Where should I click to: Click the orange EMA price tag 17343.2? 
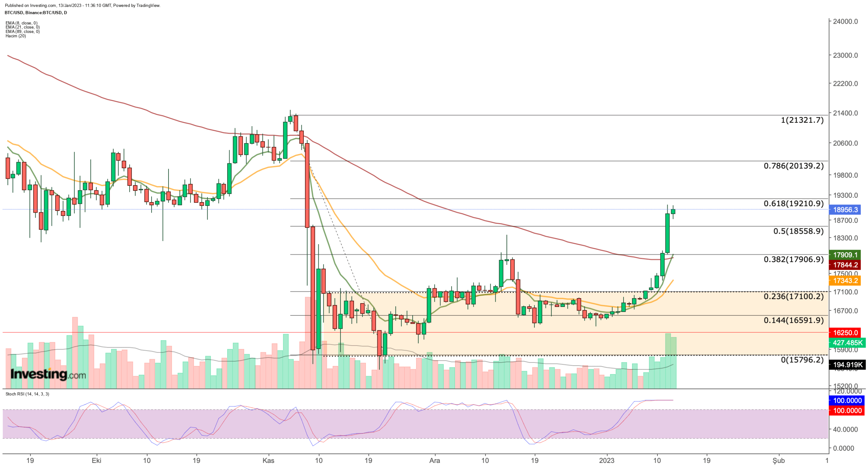pyautogui.click(x=845, y=280)
